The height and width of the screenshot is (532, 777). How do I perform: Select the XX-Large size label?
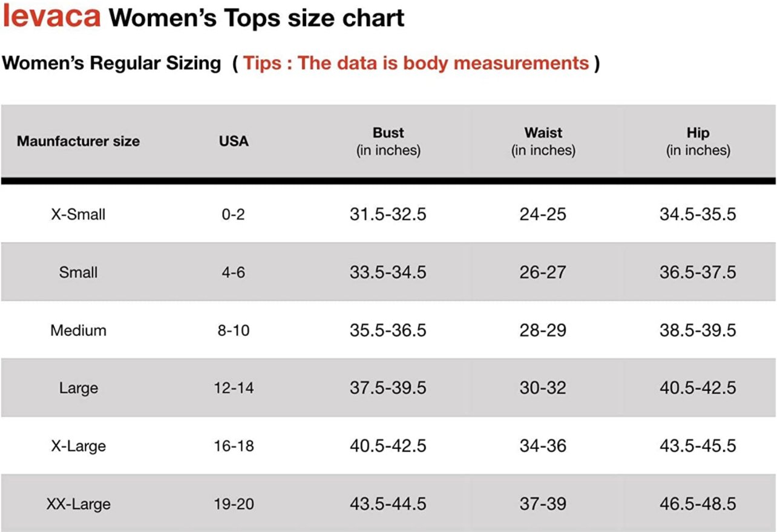(x=78, y=504)
